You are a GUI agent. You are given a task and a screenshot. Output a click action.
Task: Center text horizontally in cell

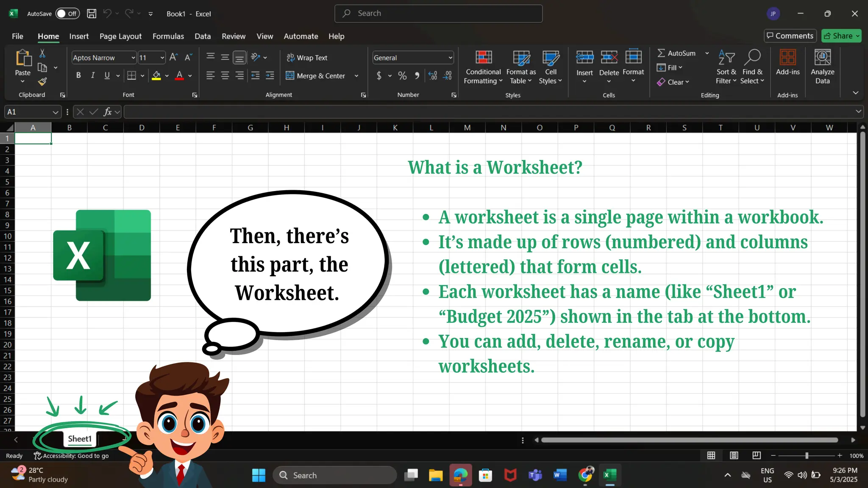(225, 75)
